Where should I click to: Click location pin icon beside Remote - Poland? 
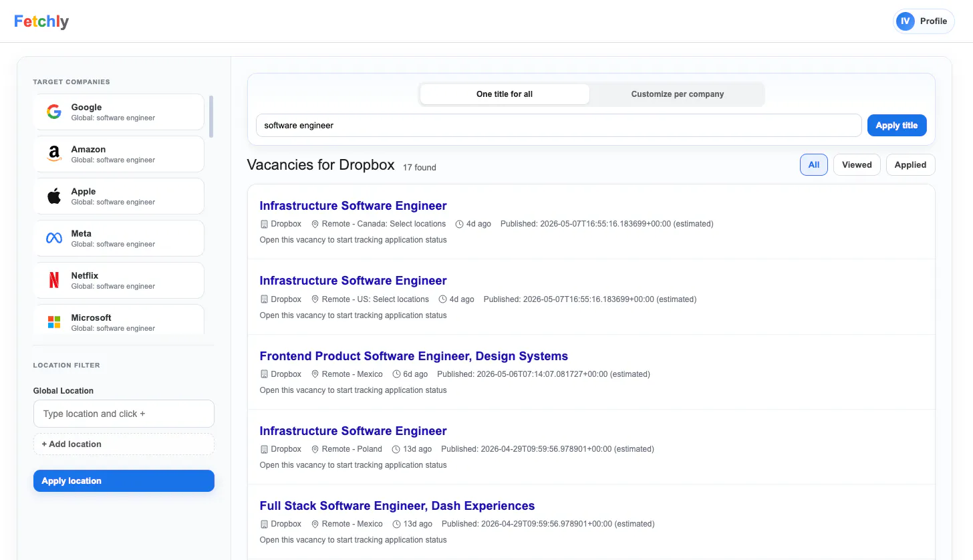pyautogui.click(x=315, y=449)
